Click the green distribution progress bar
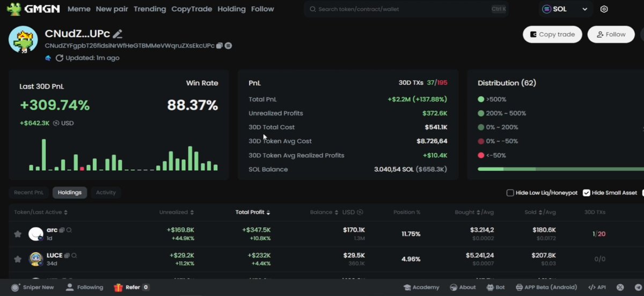Viewport: 644px width, 296px height. (560, 169)
